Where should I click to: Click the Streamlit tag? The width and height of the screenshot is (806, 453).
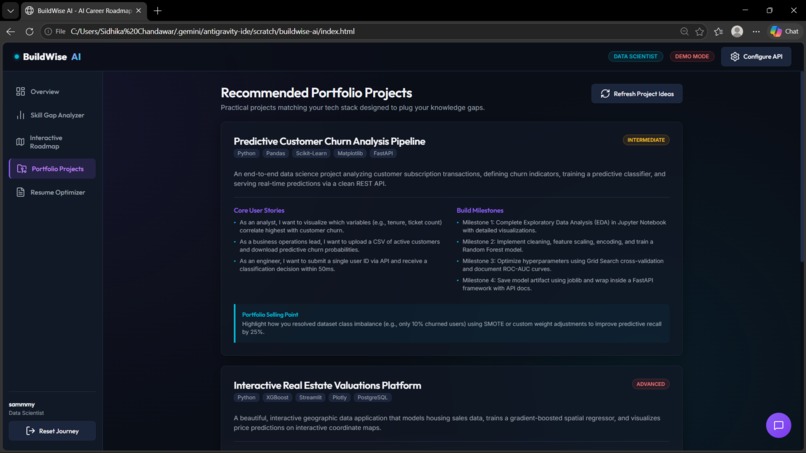pos(310,397)
